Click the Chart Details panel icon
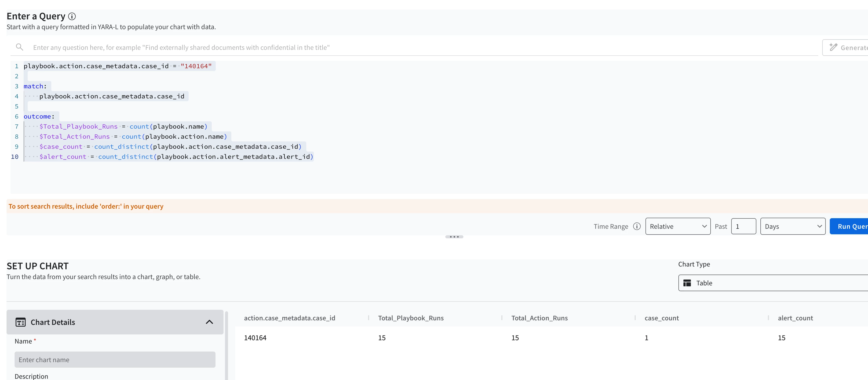This screenshot has width=868, height=380. [x=21, y=322]
